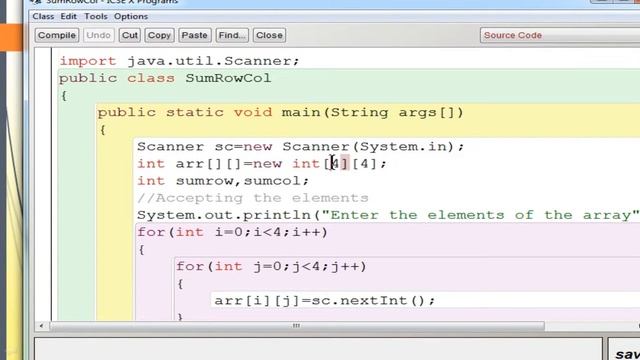Open the Options menu
The width and height of the screenshot is (640, 360).
131,16
